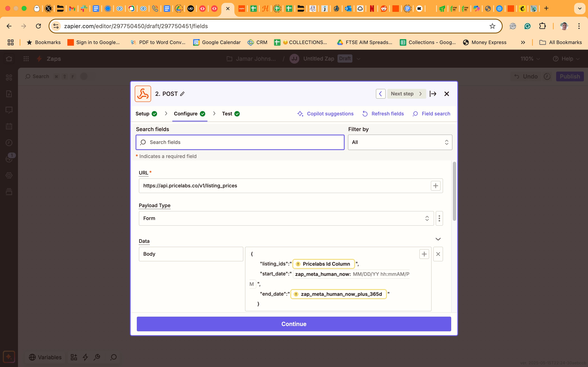The height and width of the screenshot is (367, 588).
Task: Click the plus icon in the Body data value
Action: [424, 254]
